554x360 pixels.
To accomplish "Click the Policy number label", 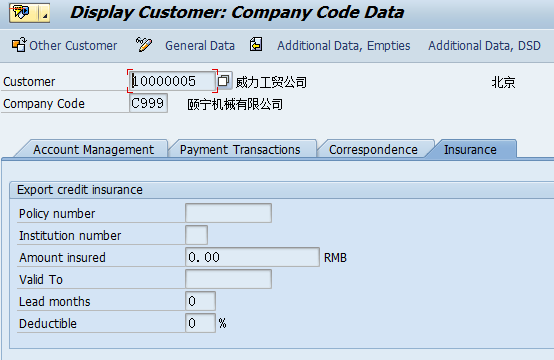I will (x=57, y=214).
